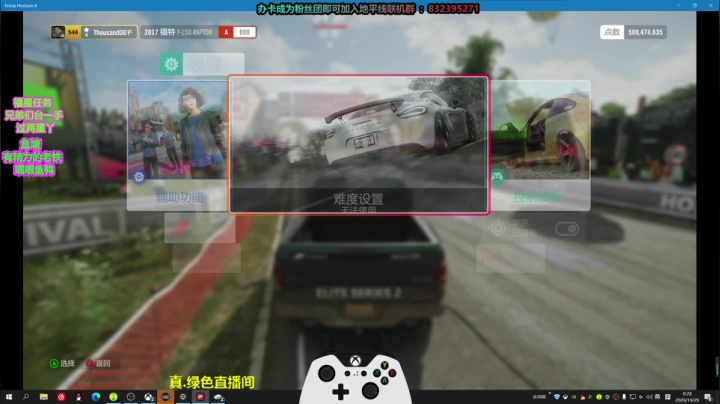Image resolution: width=720 pixels, height=404 pixels.
Task: Open the Xbox app icon with badge 2
Action: tap(149, 397)
